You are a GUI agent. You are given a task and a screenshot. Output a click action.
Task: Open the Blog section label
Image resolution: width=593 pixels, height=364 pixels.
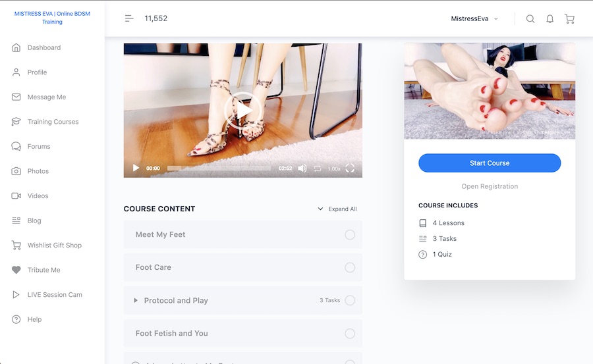[34, 221]
